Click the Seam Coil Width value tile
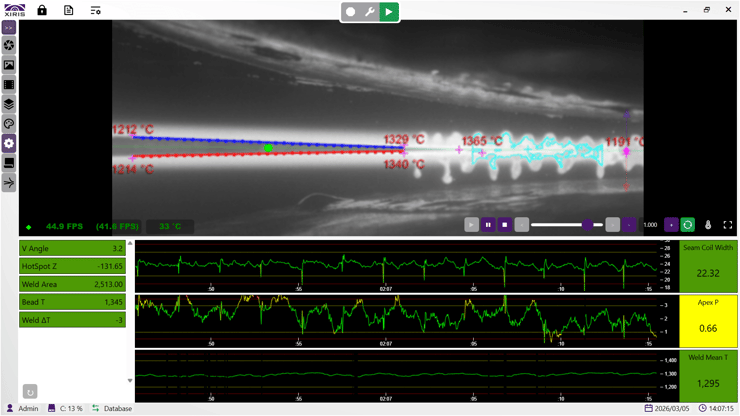The height and width of the screenshot is (416, 740). pos(708,266)
